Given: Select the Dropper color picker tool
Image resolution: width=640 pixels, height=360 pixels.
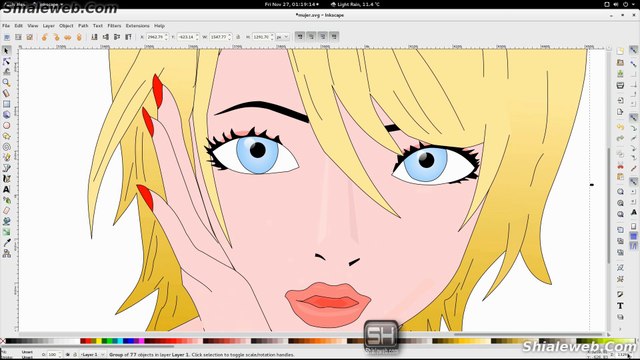Looking at the screenshot, I should 6,242.
